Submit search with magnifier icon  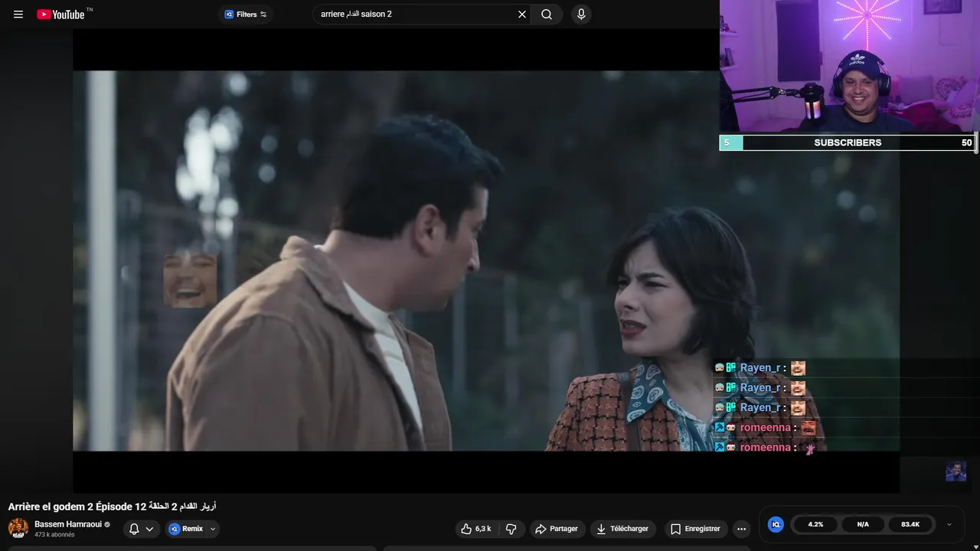[x=547, y=15]
